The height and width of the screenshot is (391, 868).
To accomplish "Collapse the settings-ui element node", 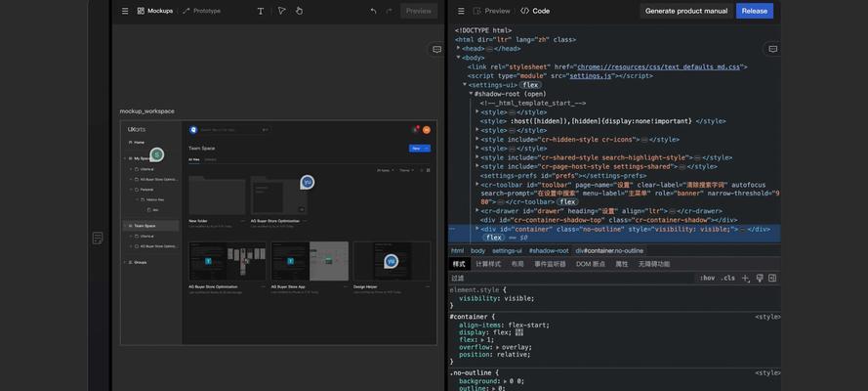I will pos(465,85).
